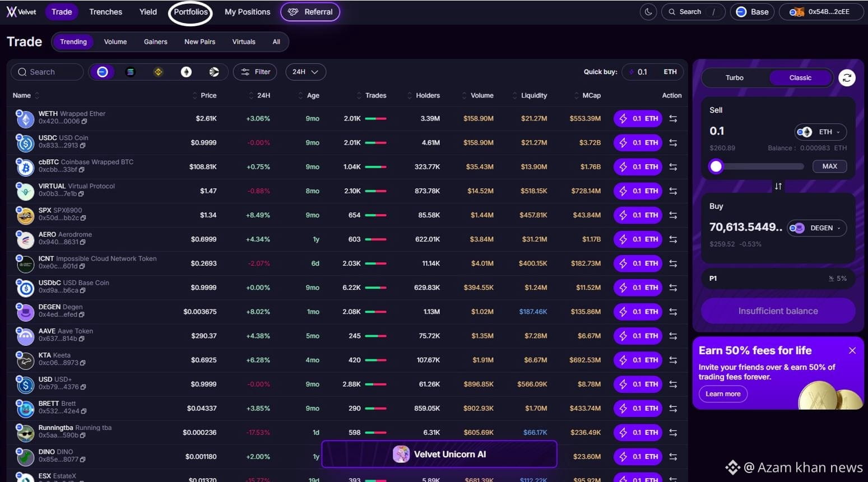The height and width of the screenshot is (482, 868).
Task: Open the Referral page
Action: (x=310, y=12)
